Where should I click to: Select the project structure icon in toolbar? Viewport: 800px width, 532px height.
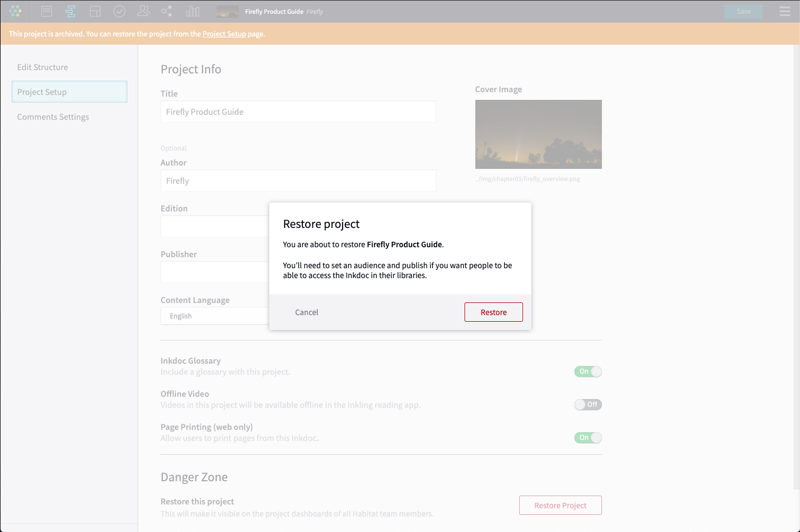[x=71, y=11]
